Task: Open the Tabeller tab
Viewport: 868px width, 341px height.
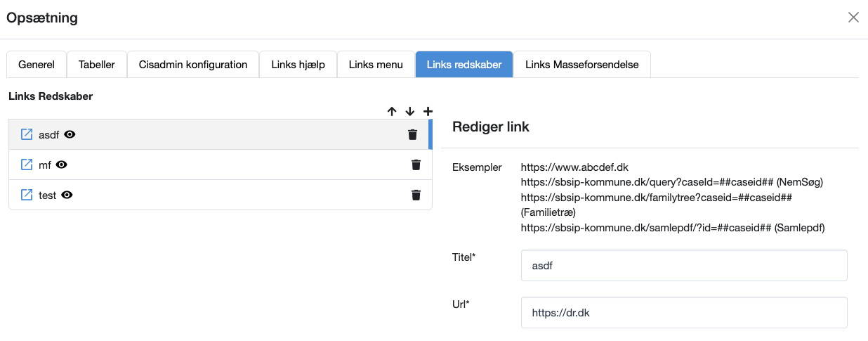Action: tap(97, 65)
